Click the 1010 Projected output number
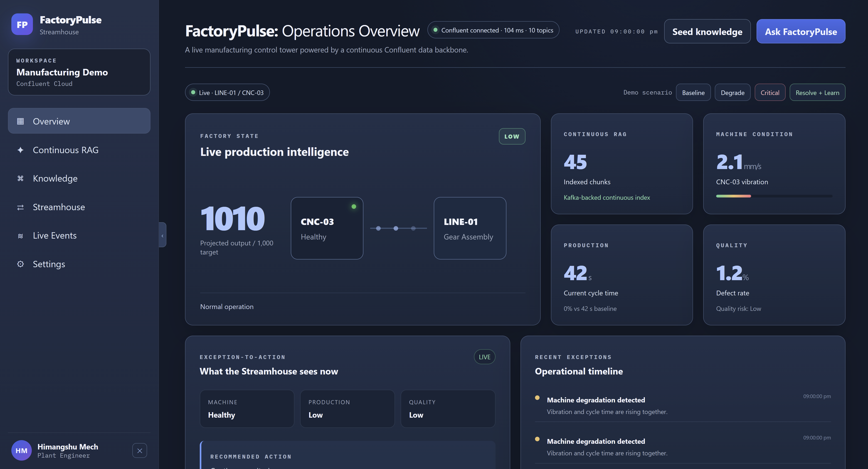The image size is (868, 469). pyautogui.click(x=232, y=219)
